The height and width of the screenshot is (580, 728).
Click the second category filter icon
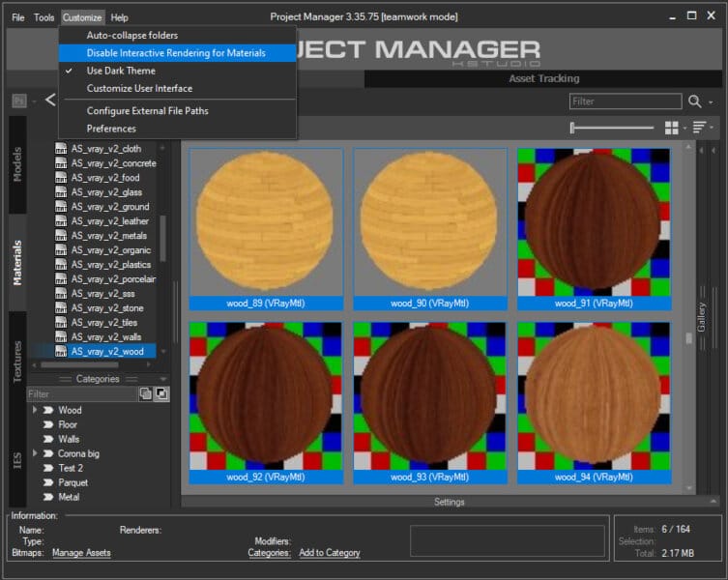coord(161,393)
